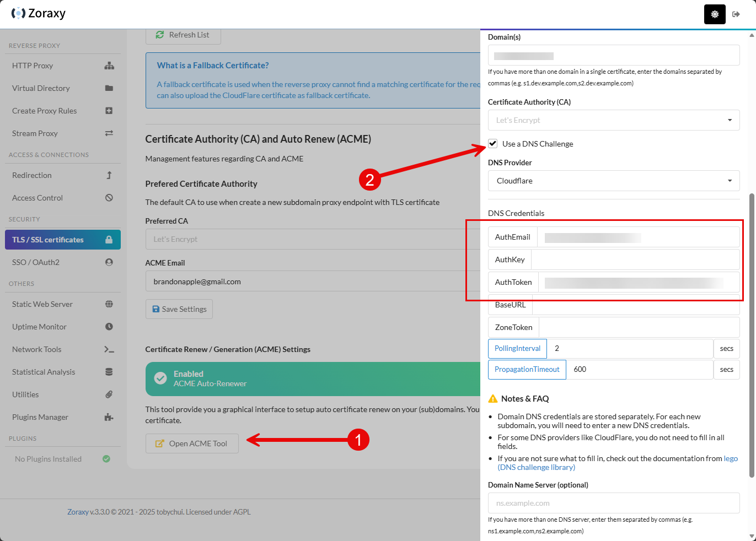Open Network Tools from the sidebar

(x=63, y=349)
